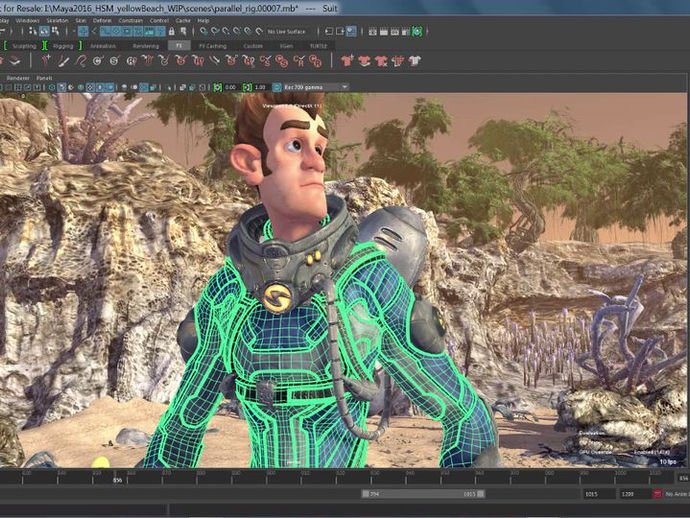690x518 pixels.
Task: Toggle the exposure icon beside 0.00 field
Action: point(217,87)
